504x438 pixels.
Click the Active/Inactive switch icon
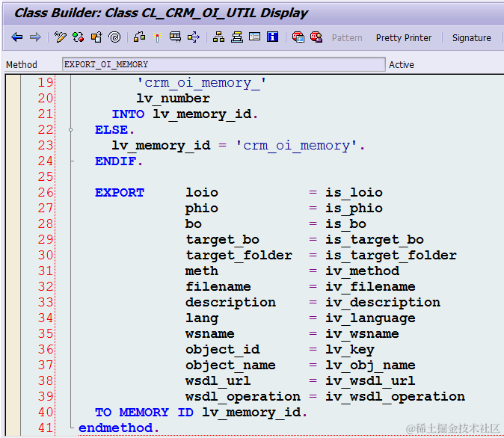(x=78, y=37)
